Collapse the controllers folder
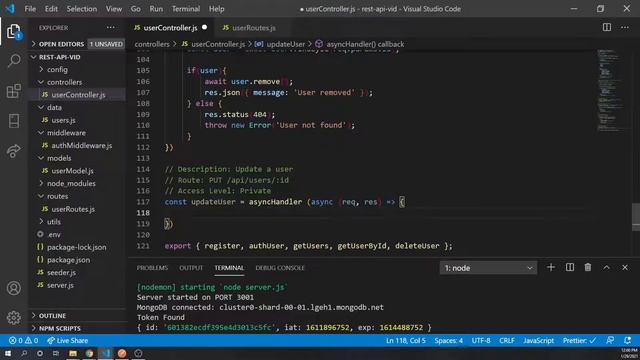 point(77,82)
